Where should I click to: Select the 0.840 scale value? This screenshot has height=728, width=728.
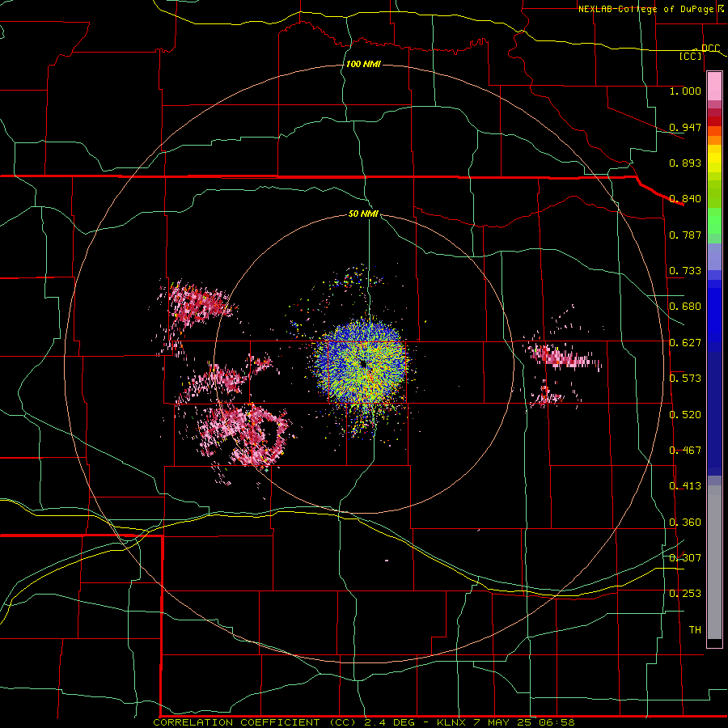click(x=685, y=199)
